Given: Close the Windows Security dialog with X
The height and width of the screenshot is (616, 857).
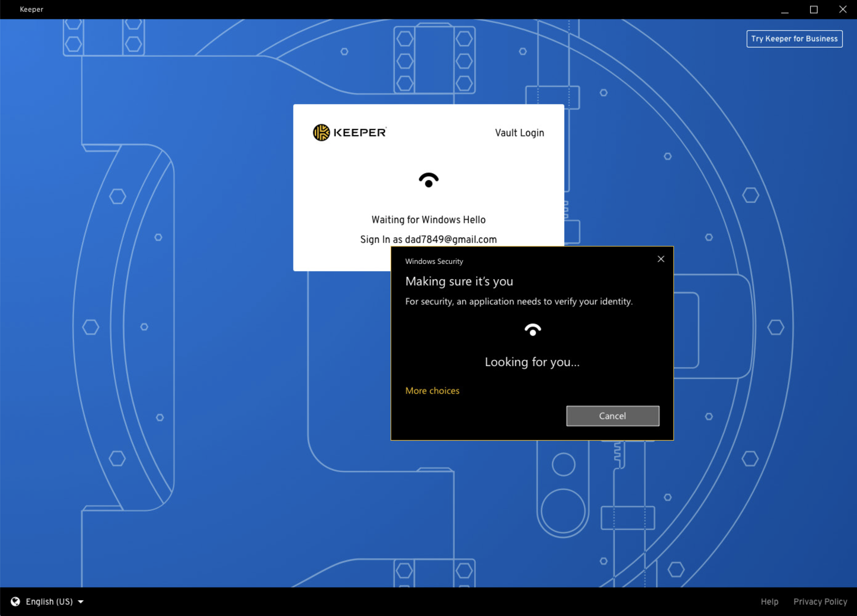Looking at the screenshot, I should pos(660,259).
